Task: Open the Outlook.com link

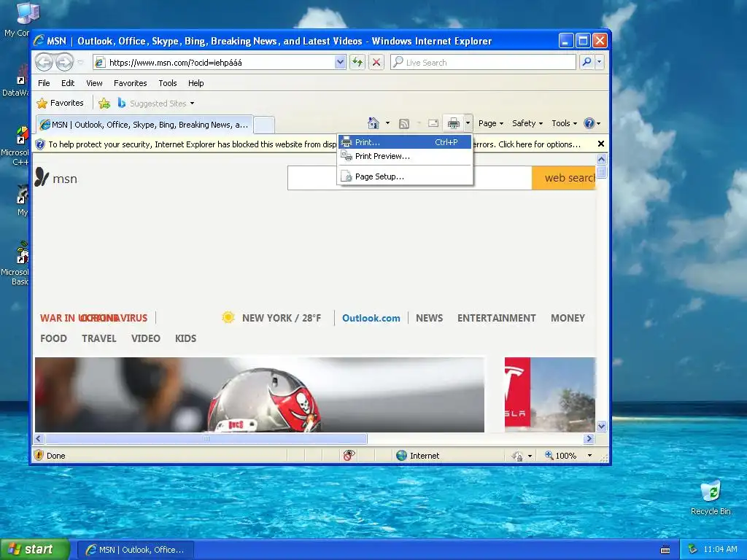Action: tap(371, 318)
